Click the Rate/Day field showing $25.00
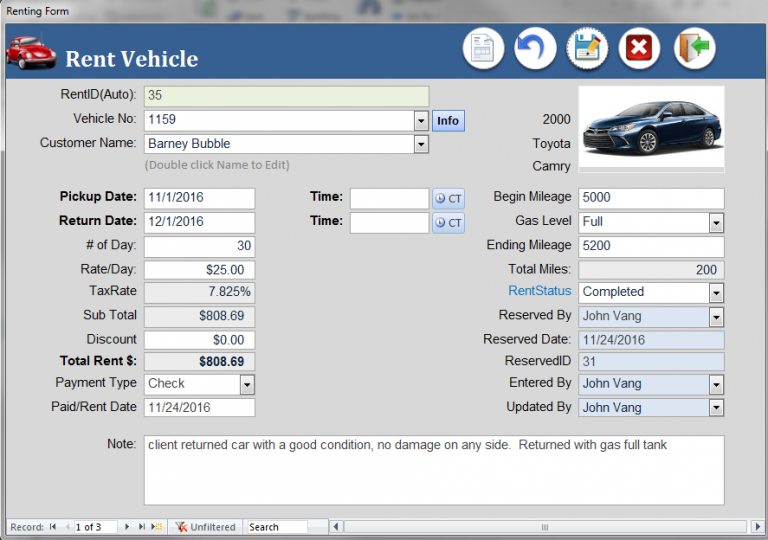 [x=199, y=270]
